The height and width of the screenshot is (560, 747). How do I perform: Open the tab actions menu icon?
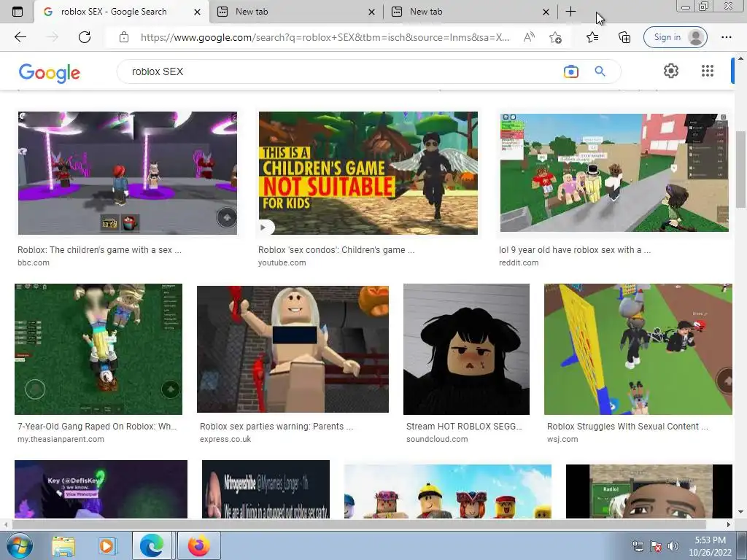tap(18, 12)
